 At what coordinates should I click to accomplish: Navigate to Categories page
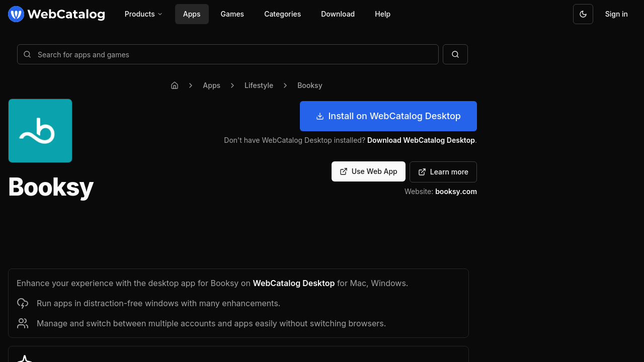point(282,14)
